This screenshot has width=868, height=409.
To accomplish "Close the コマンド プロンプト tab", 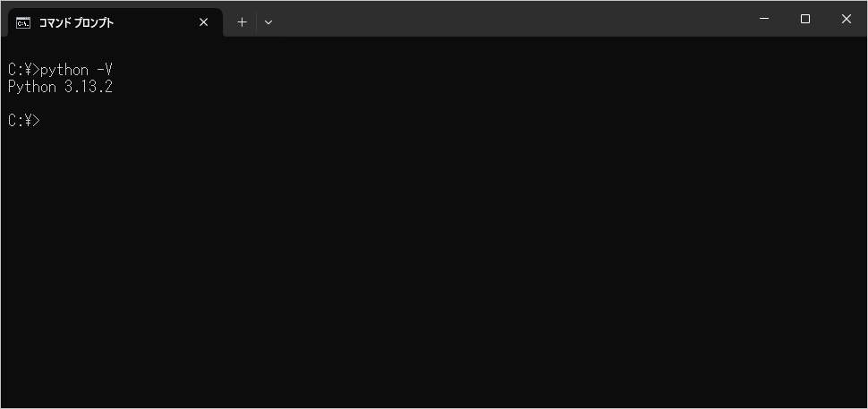I will pyautogui.click(x=203, y=22).
